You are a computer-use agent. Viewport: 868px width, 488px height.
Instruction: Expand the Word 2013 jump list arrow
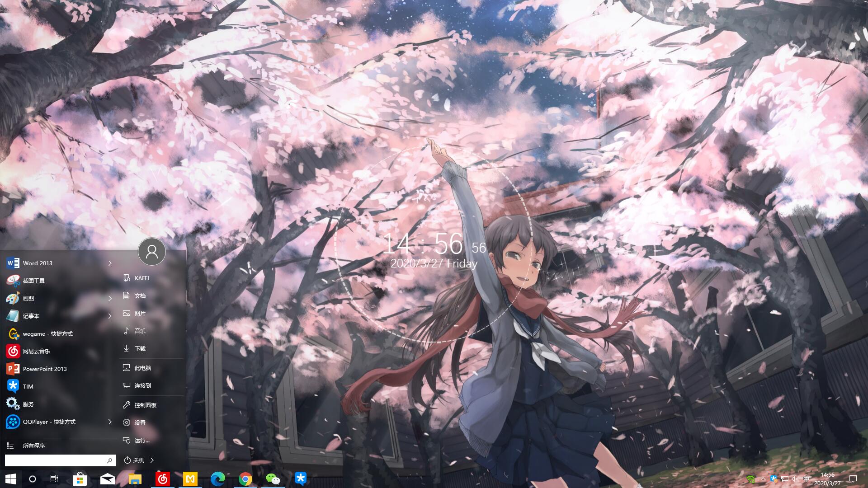(110, 263)
